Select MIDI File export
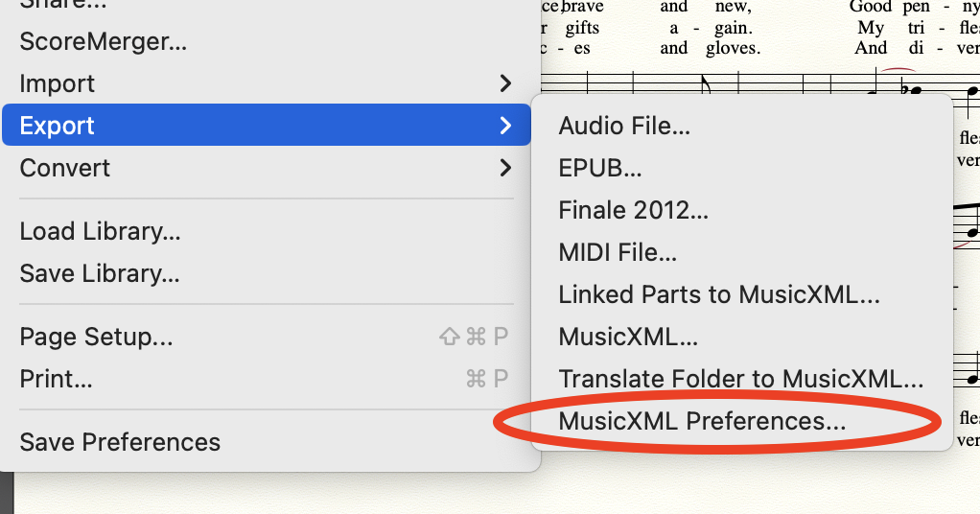 [x=618, y=252]
